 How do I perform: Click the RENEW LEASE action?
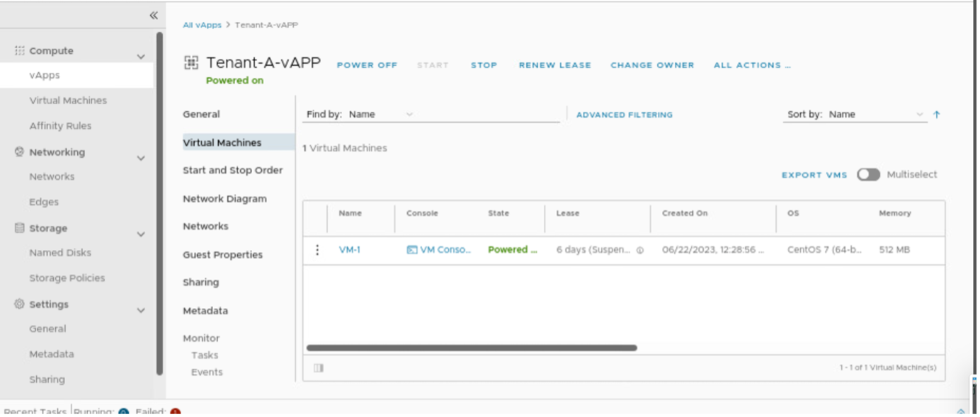554,65
